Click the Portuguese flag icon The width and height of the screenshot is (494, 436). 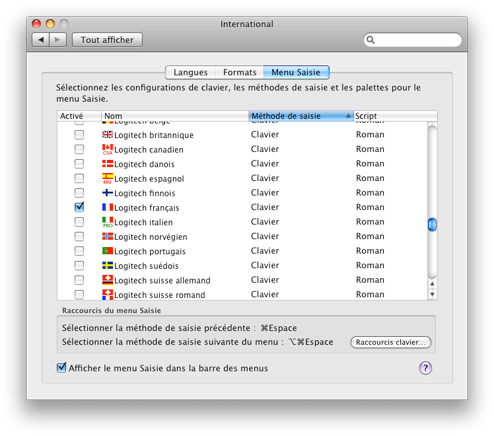coord(107,251)
